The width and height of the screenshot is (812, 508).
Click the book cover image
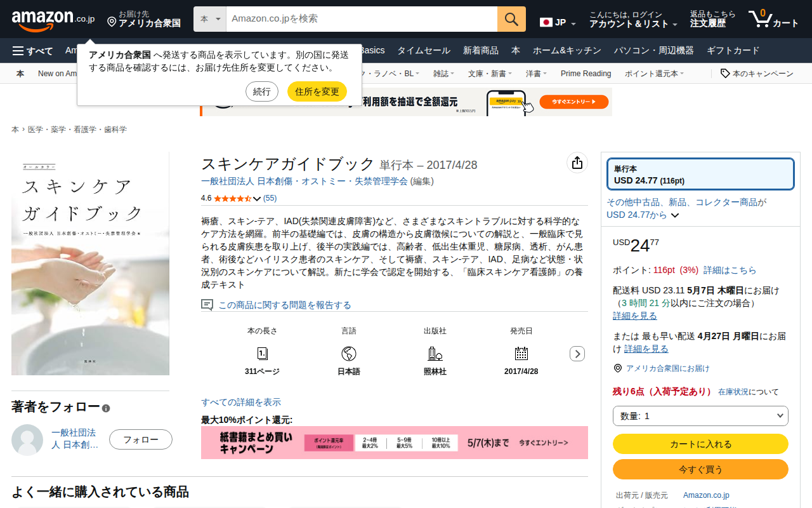tap(90, 264)
